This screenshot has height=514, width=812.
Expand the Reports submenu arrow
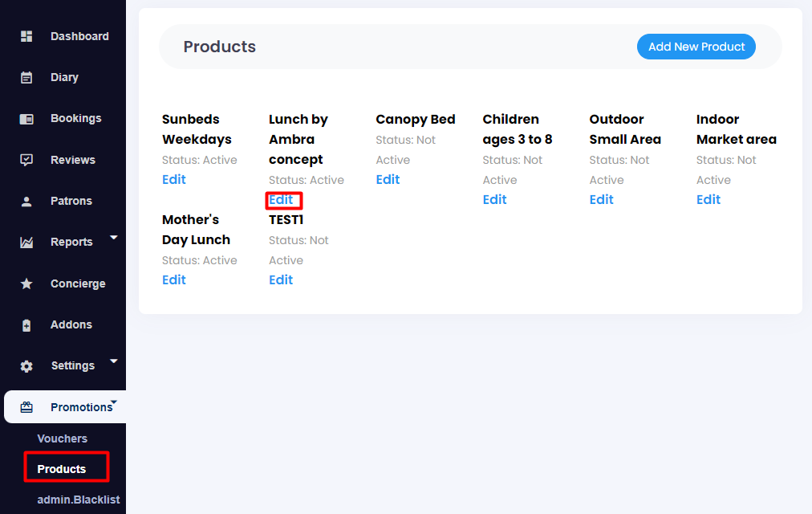coord(114,237)
